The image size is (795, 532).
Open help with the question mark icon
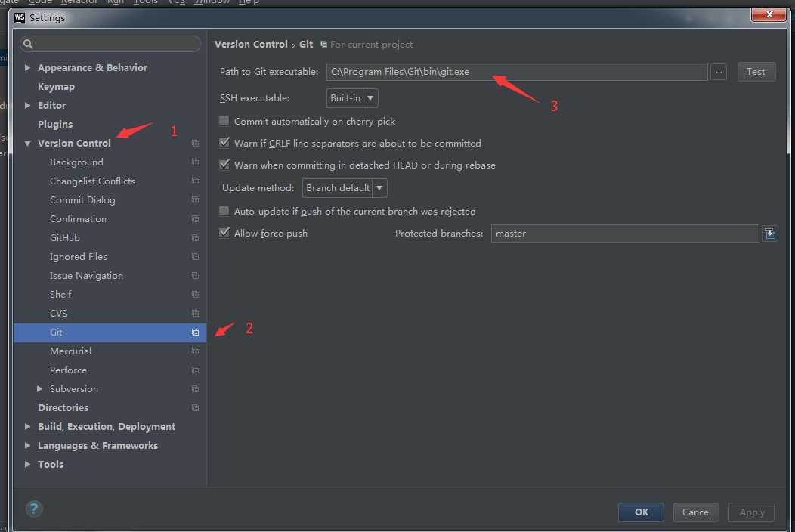pos(34,508)
